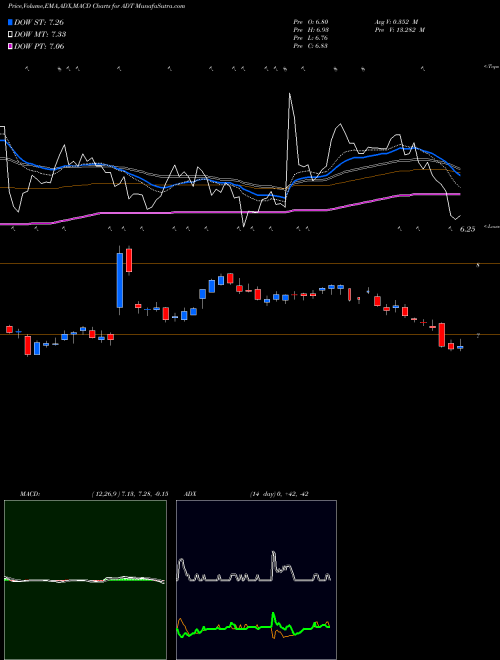
Task: Click the magenta DOW PT legend swatch
Action: coord(10,46)
